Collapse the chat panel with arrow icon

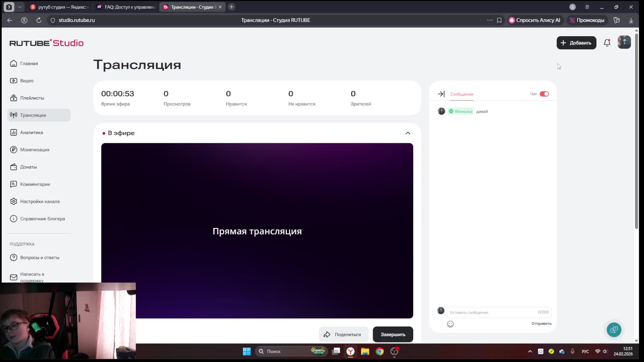point(441,94)
